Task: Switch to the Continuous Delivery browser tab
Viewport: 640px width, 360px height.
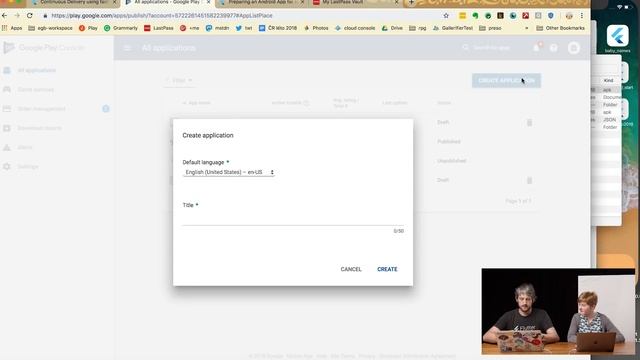Action: pyautogui.click(x=73, y=2)
